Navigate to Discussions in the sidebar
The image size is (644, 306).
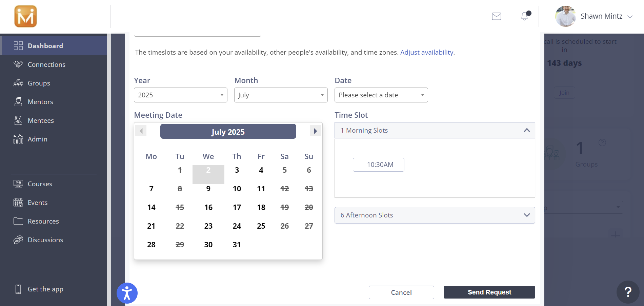coord(45,240)
